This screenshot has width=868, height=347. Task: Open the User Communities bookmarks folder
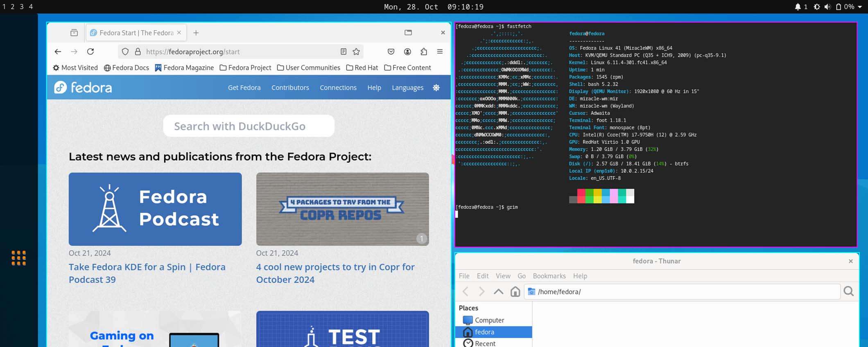[309, 68]
